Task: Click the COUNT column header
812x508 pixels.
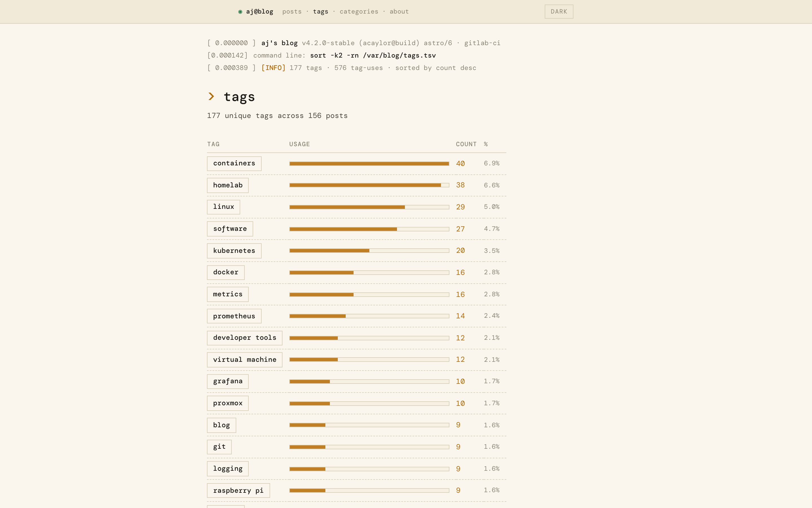Action: [x=466, y=144]
